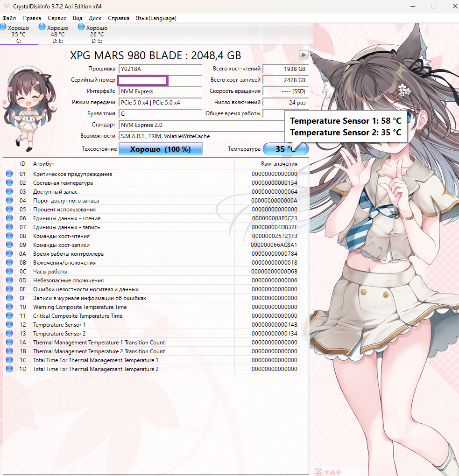Click status icon of Часы работы row
This screenshot has width=459, height=476.
point(9,271)
